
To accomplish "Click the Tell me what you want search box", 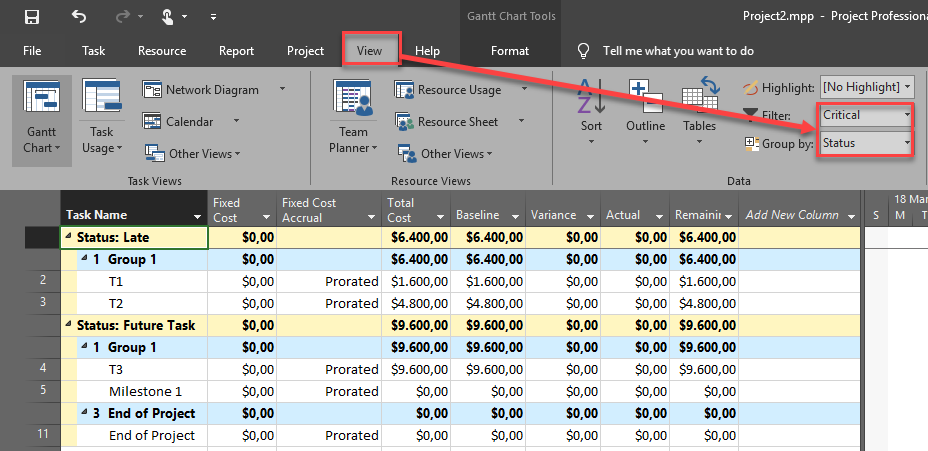I will pos(678,51).
